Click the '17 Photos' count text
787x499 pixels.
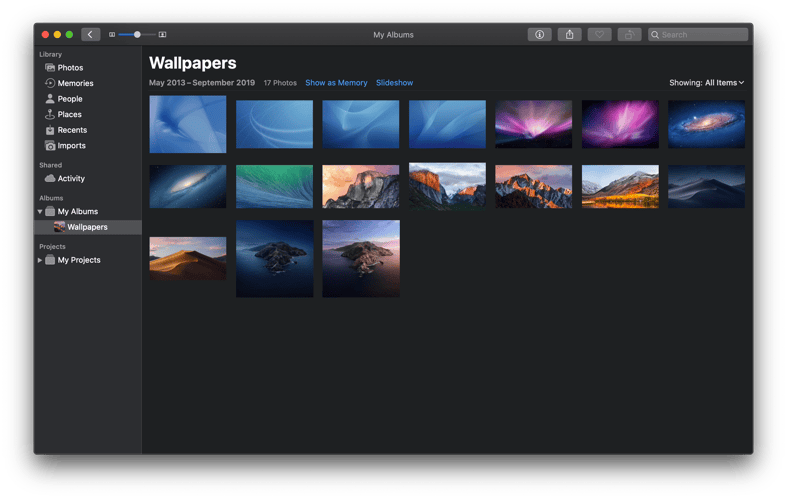tap(280, 83)
